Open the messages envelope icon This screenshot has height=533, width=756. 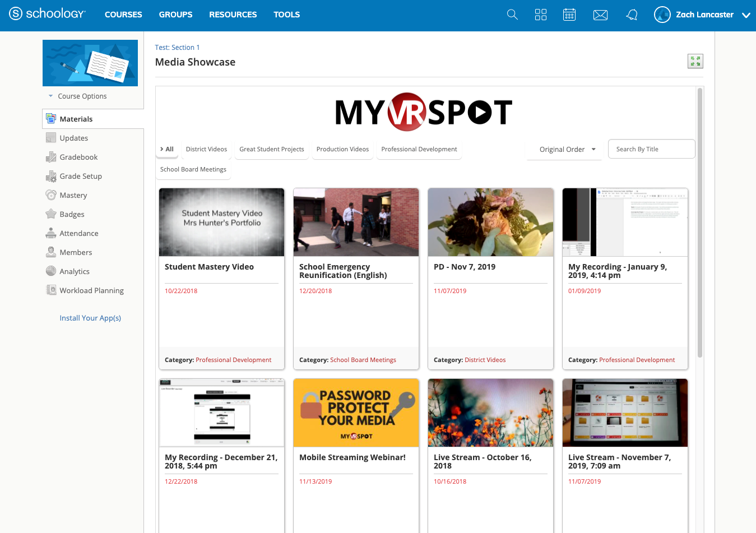pyautogui.click(x=600, y=15)
